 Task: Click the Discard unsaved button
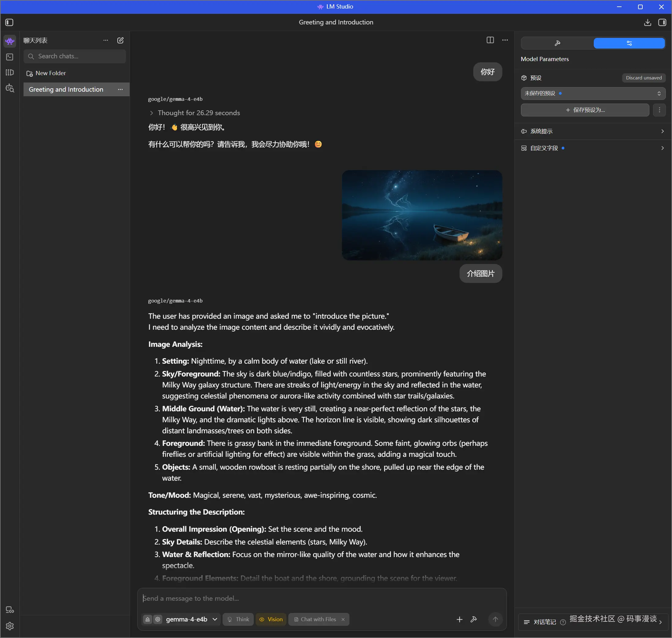(644, 78)
